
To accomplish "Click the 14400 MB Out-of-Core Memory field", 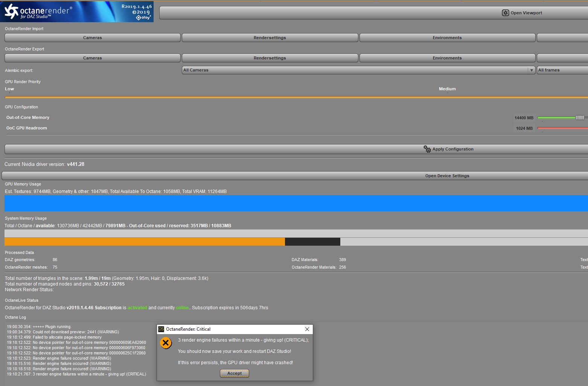I will click(x=524, y=118).
